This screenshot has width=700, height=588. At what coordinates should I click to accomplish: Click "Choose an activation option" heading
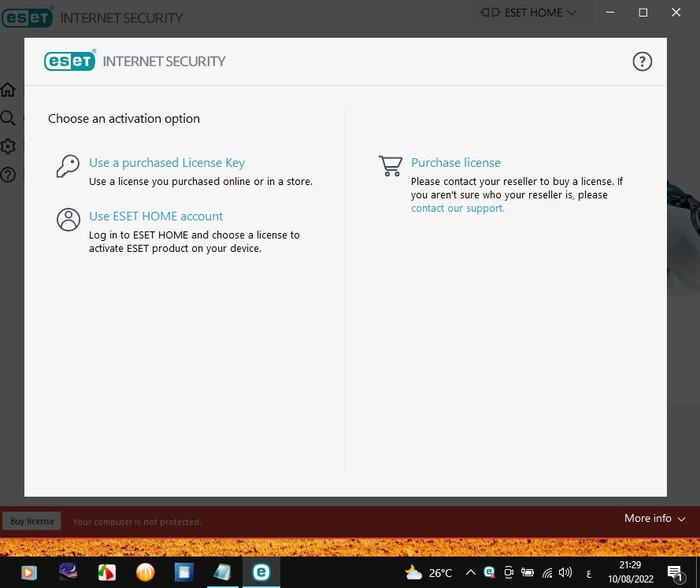pyautogui.click(x=124, y=119)
